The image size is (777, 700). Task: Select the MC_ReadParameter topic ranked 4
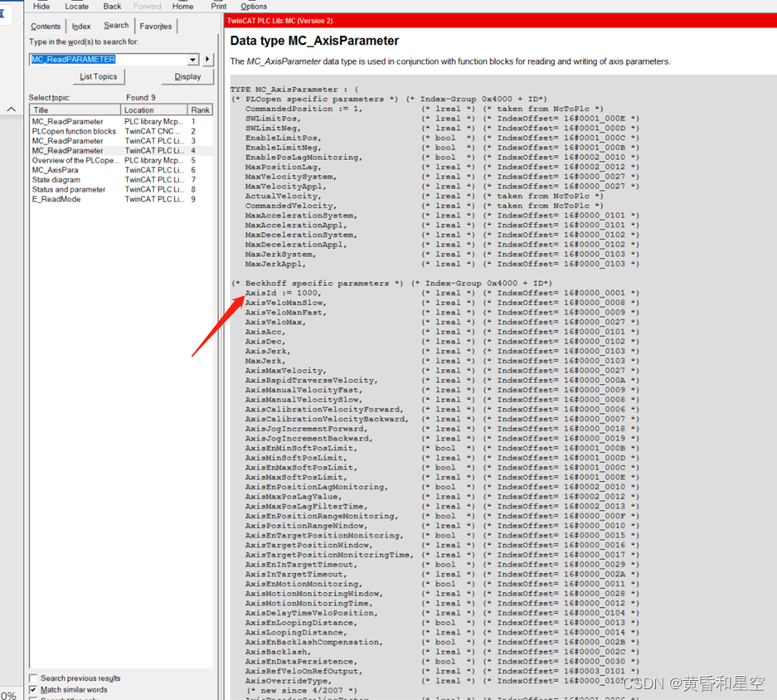click(121, 151)
